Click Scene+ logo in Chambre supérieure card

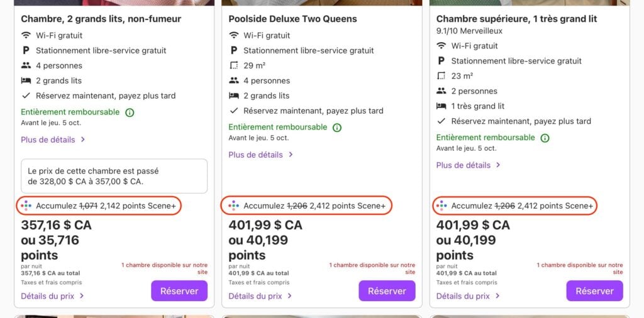[x=441, y=206]
